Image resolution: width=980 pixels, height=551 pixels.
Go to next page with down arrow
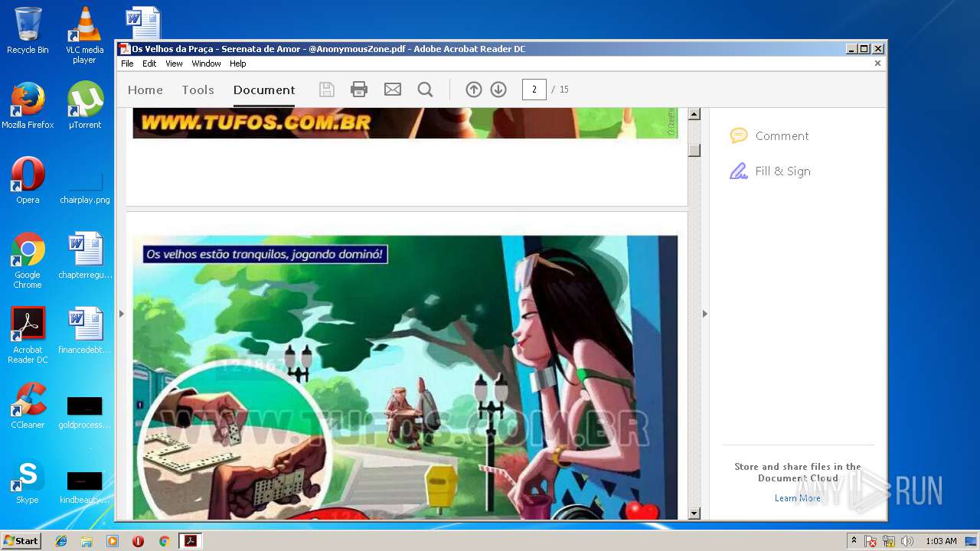coord(498,90)
